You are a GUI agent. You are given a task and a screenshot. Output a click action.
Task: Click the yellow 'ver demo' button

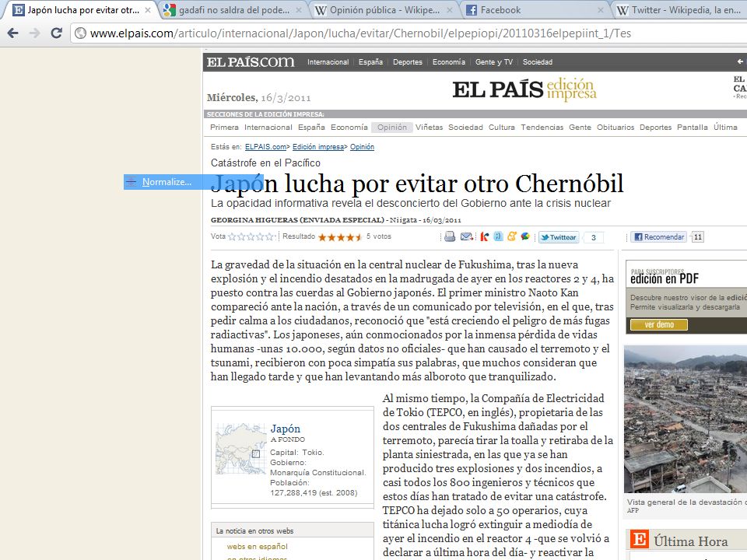click(659, 324)
